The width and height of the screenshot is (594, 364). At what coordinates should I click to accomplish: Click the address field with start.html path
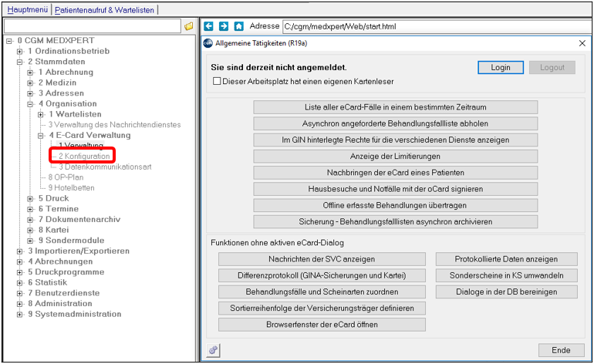coord(436,26)
